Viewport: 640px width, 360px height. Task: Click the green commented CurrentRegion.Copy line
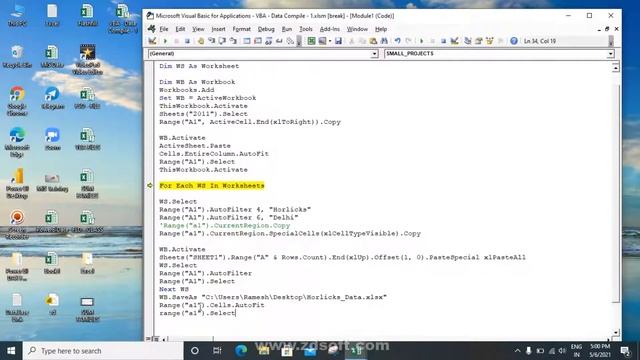tap(224, 225)
